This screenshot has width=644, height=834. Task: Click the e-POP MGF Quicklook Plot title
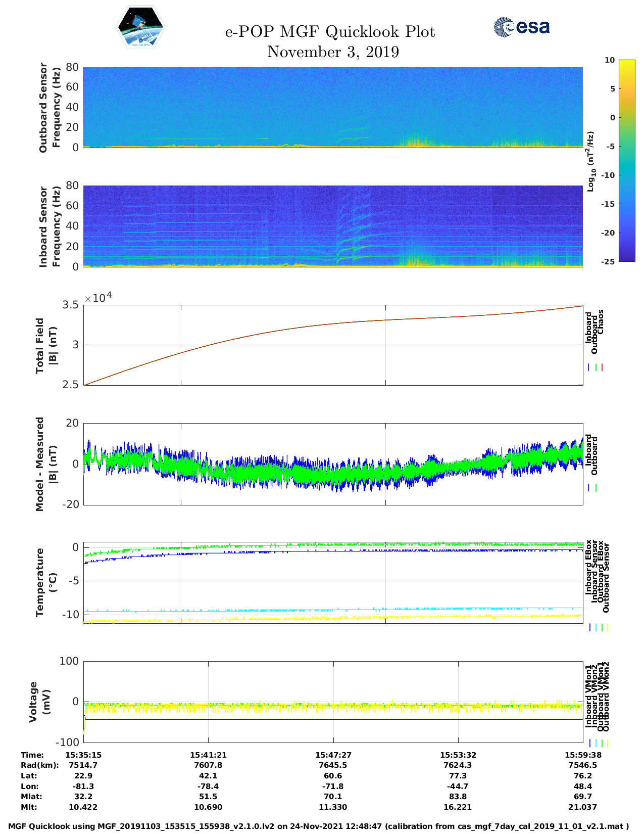point(330,32)
